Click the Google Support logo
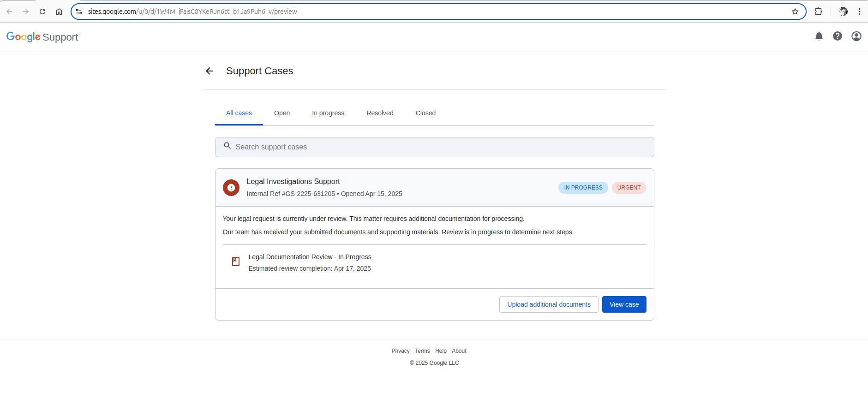 coord(42,37)
